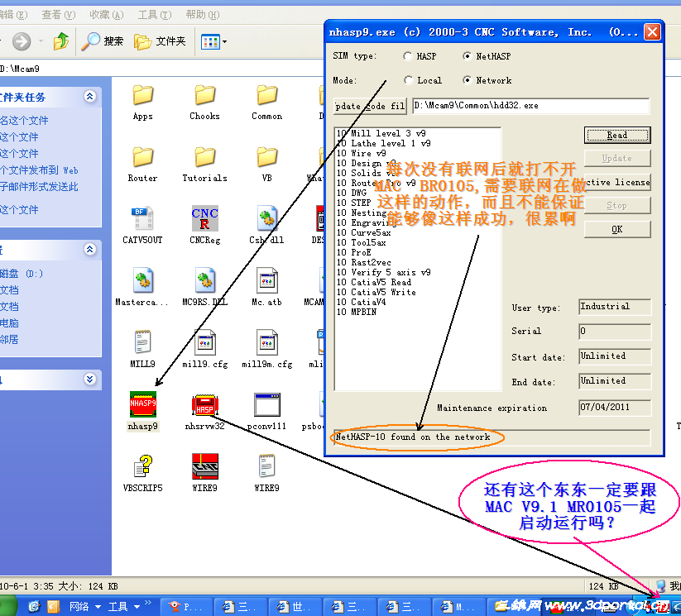Open the 网络 dropdown on taskbar
The width and height of the screenshot is (681, 616).
pyautogui.click(x=85, y=606)
